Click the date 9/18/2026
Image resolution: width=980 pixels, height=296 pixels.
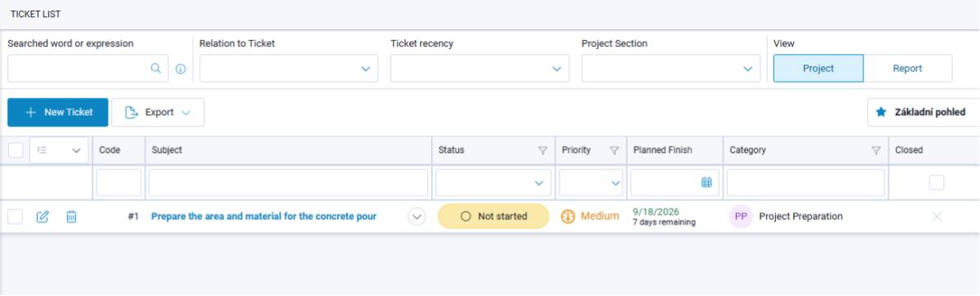click(656, 212)
